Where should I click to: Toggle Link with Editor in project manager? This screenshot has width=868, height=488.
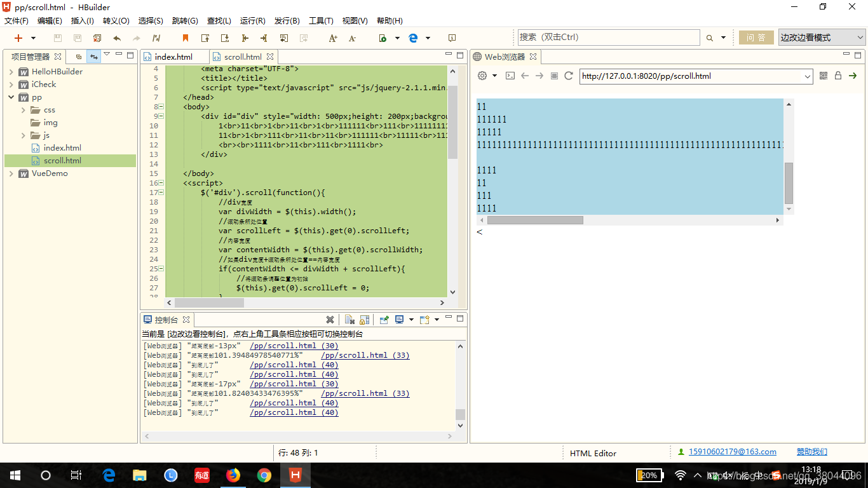pos(93,57)
